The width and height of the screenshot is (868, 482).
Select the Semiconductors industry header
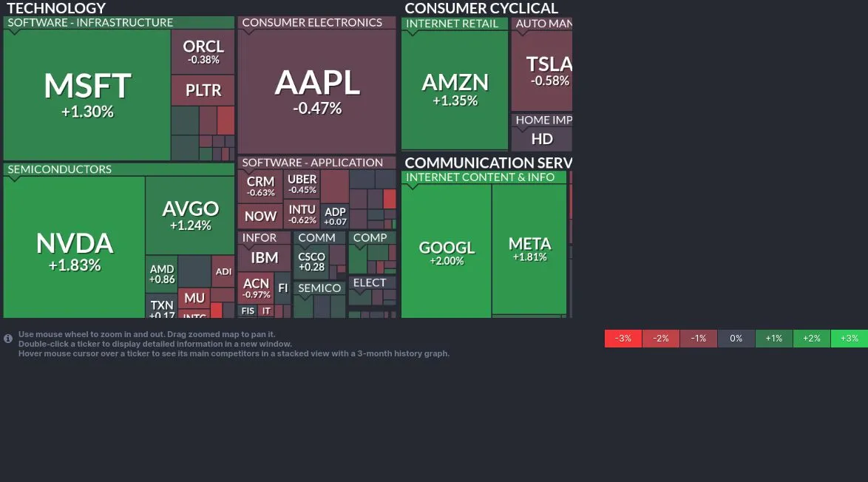[x=60, y=169]
